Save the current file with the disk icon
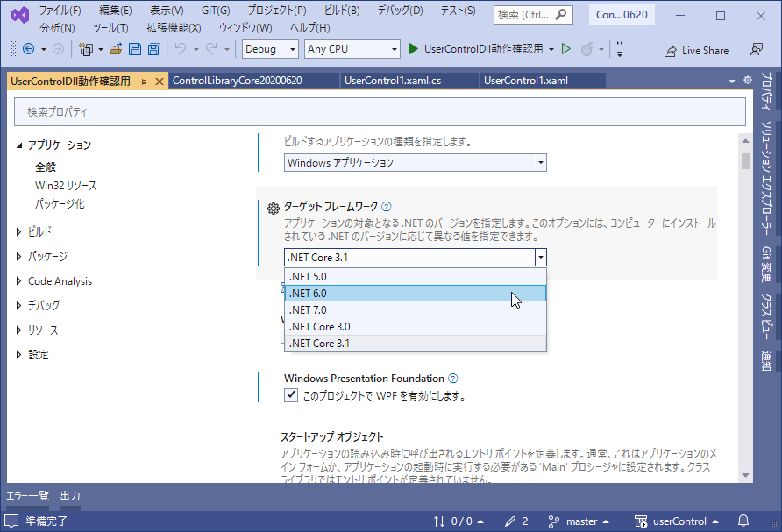Screen dimensions: 782x532 pyautogui.click(x=135, y=49)
